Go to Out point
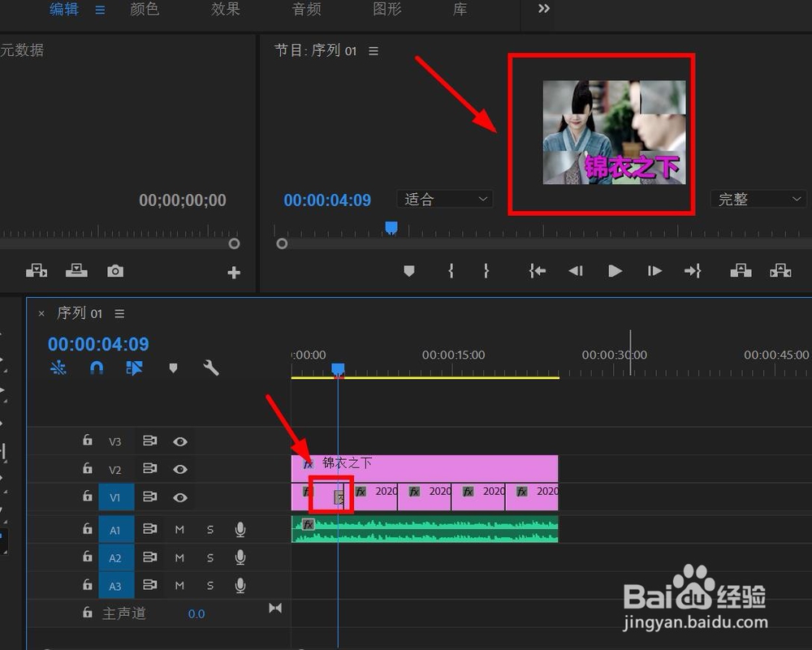This screenshot has width=812, height=650. tap(693, 271)
